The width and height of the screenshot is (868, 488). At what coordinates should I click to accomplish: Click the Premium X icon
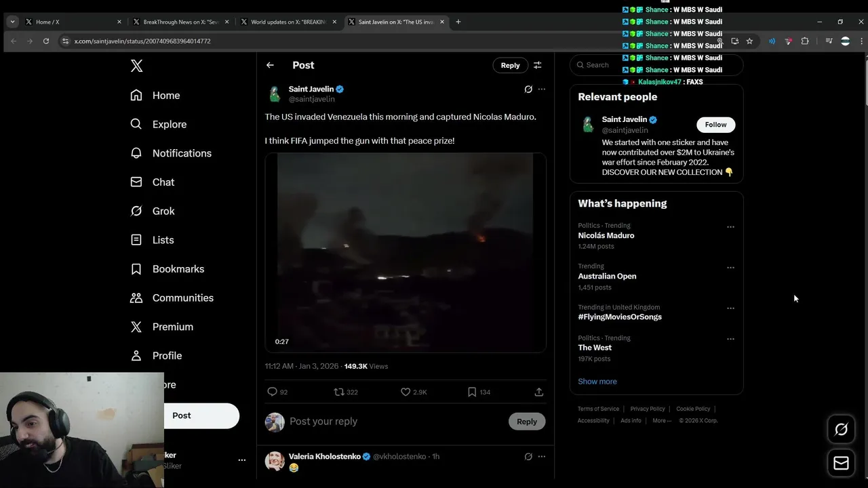click(136, 327)
